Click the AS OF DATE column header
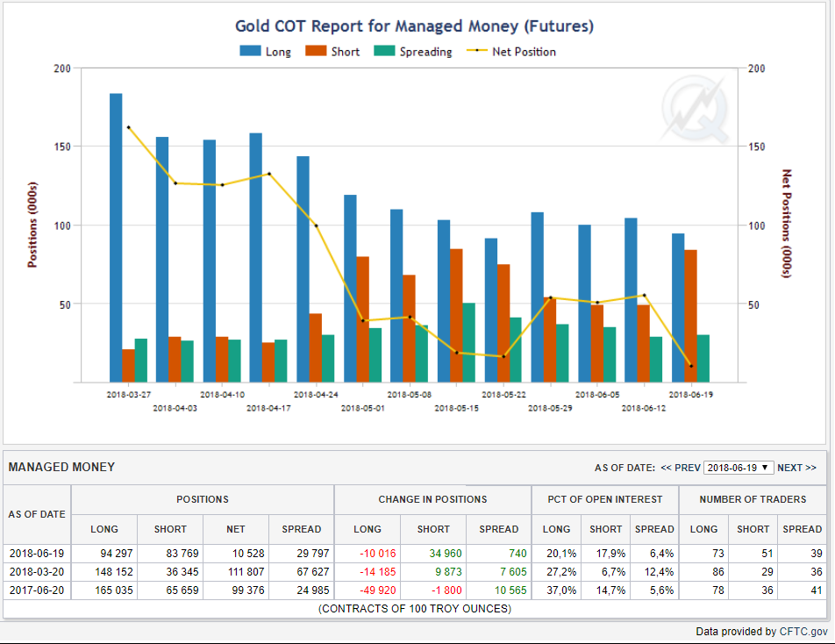The height and width of the screenshot is (644, 835). pyautogui.click(x=37, y=514)
